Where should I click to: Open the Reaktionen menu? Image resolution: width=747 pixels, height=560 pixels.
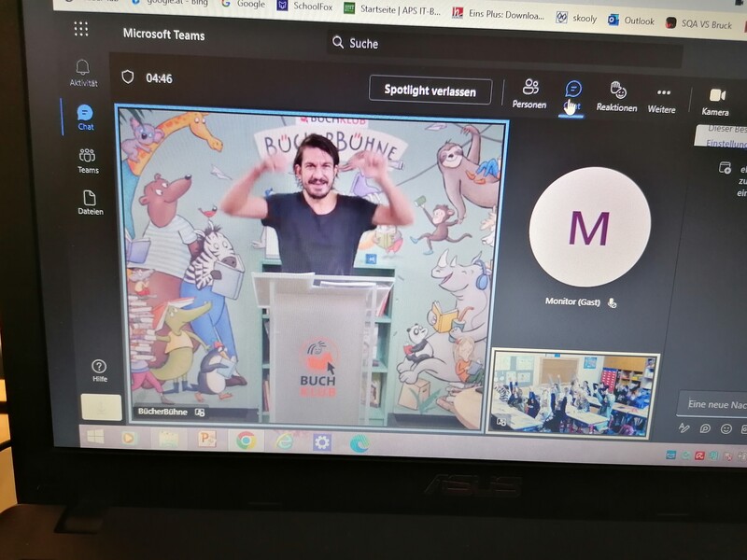click(617, 97)
